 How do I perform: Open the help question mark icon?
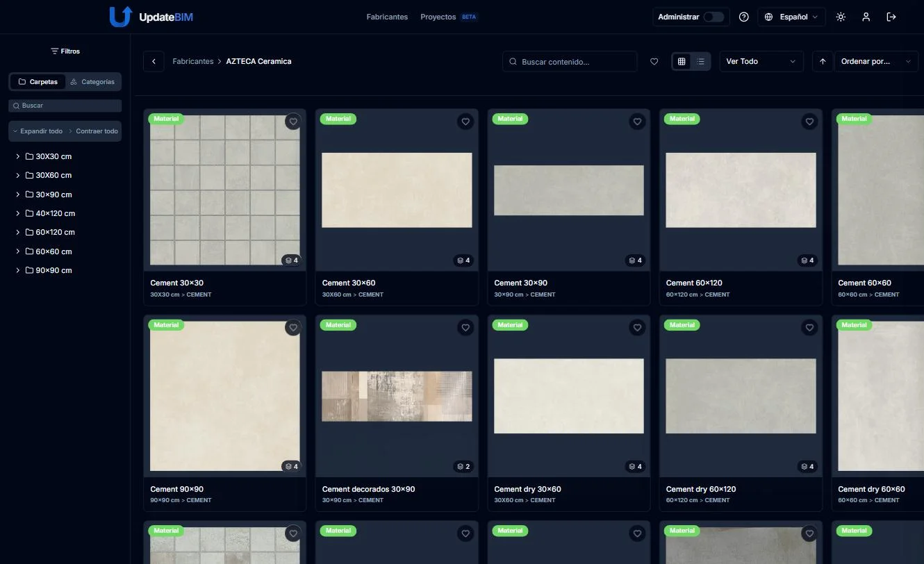coord(744,17)
